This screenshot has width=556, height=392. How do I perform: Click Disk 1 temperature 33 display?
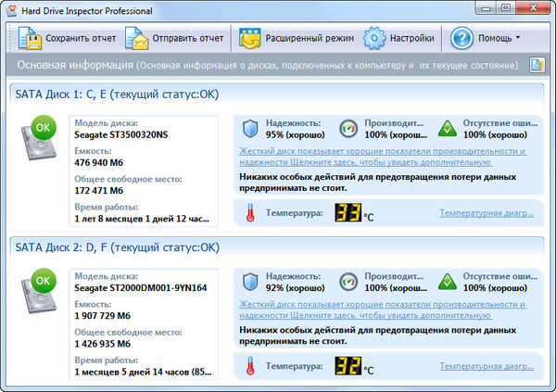347,213
